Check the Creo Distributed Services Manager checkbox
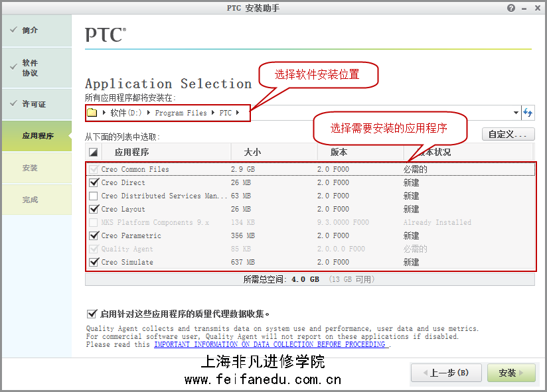The image size is (547, 392). pos(94,196)
